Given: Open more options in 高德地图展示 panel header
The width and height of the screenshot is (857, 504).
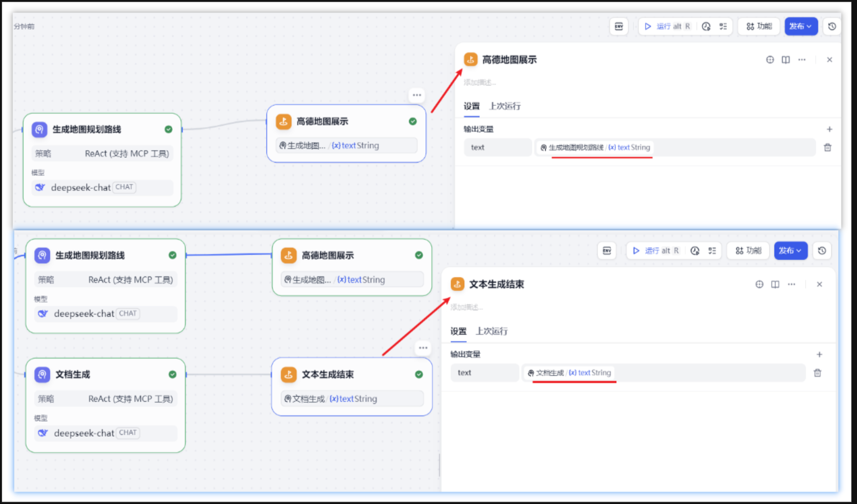Looking at the screenshot, I should pos(802,59).
